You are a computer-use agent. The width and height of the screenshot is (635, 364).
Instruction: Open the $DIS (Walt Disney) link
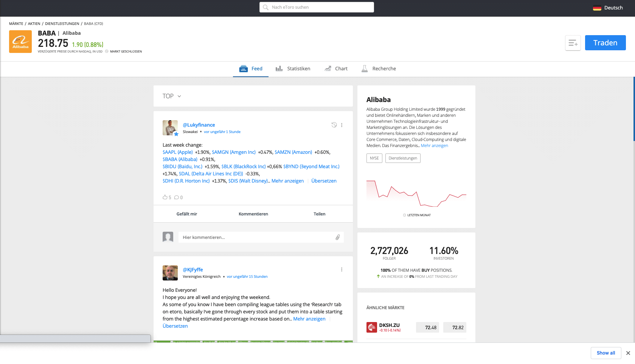[248, 181]
